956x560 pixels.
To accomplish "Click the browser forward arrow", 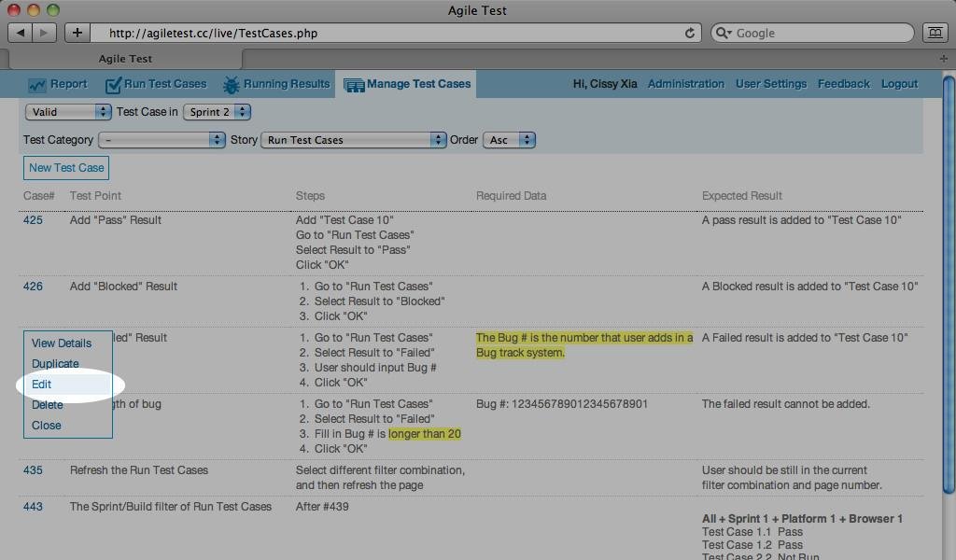I will 42,32.
